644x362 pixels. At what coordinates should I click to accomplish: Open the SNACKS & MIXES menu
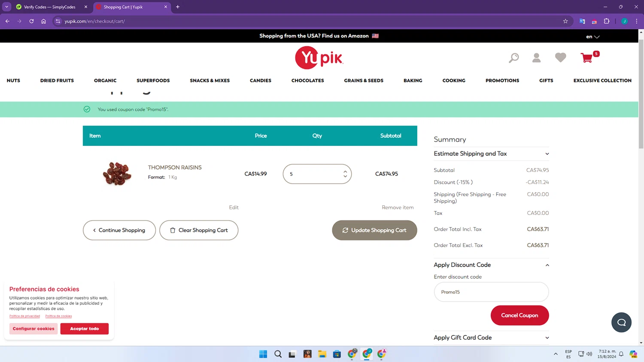tap(210, 81)
